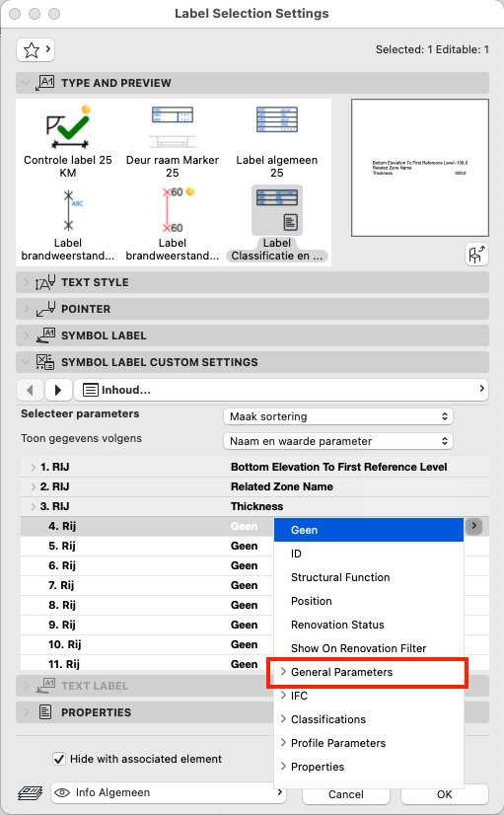Choose Renovation Status menu item
This screenshot has width=504, height=815.
369,625
